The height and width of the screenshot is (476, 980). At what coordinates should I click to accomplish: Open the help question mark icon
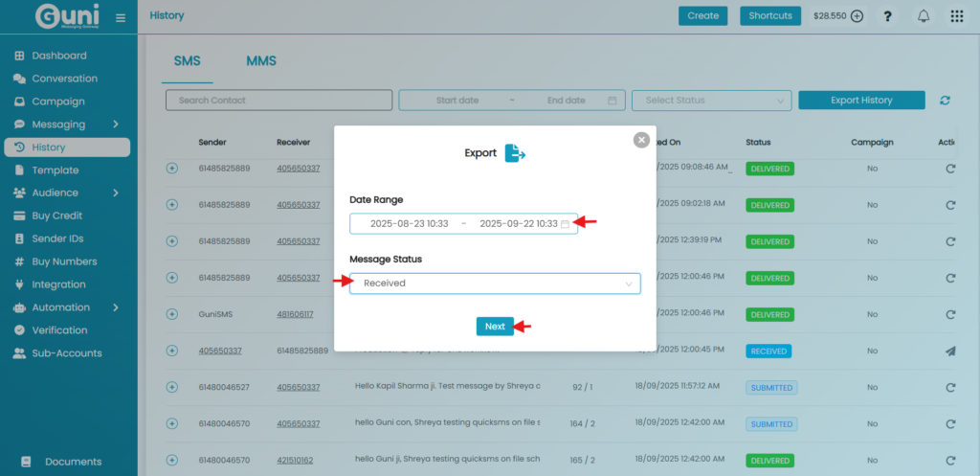pyautogui.click(x=887, y=16)
